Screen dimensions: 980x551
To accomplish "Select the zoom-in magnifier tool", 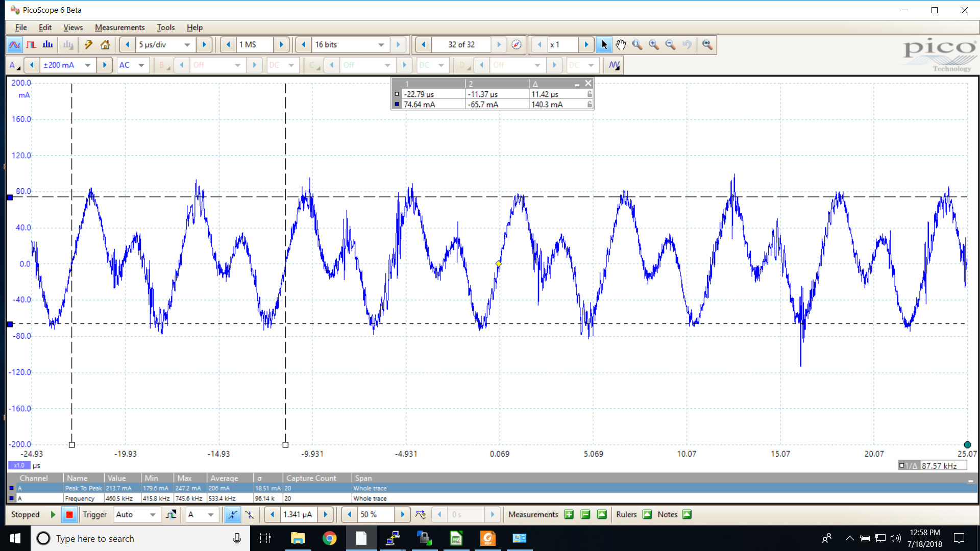I will [x=654, y=45].
